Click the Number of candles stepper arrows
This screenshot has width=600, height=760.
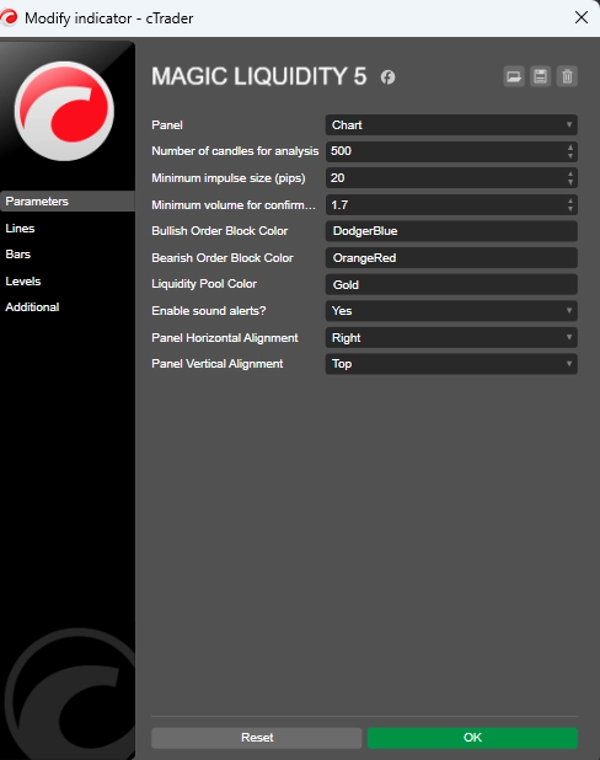coord(570,151)
